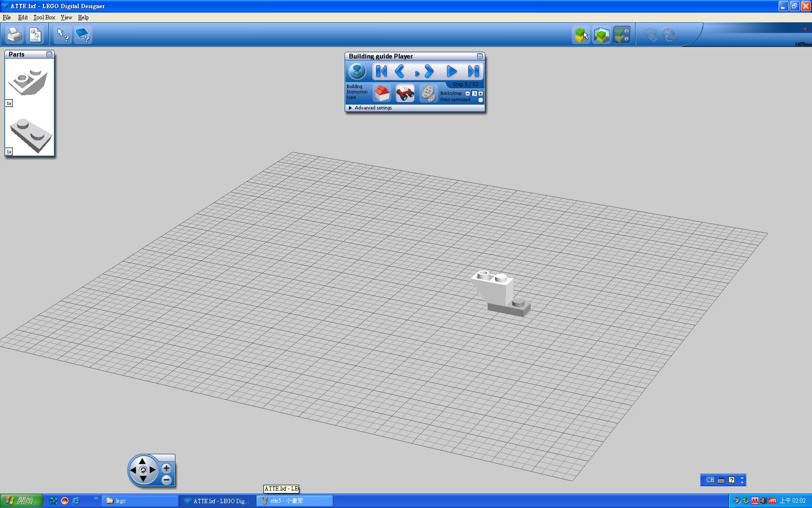Viewport: 812px width, 508px height.
Task: Switch to View mode
Action: [601, 35]
